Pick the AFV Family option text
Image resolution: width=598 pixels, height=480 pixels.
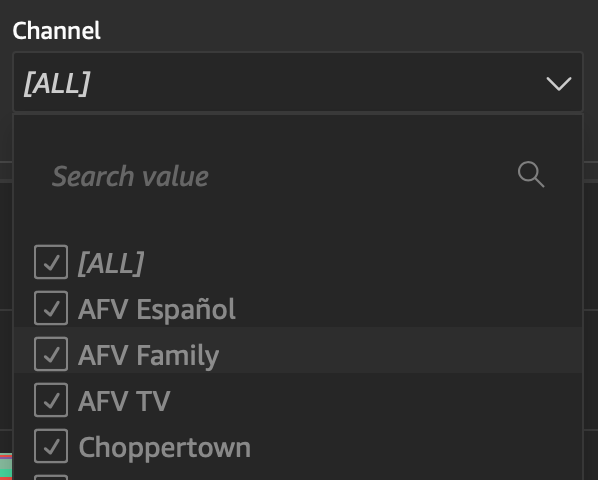point(148,355)
